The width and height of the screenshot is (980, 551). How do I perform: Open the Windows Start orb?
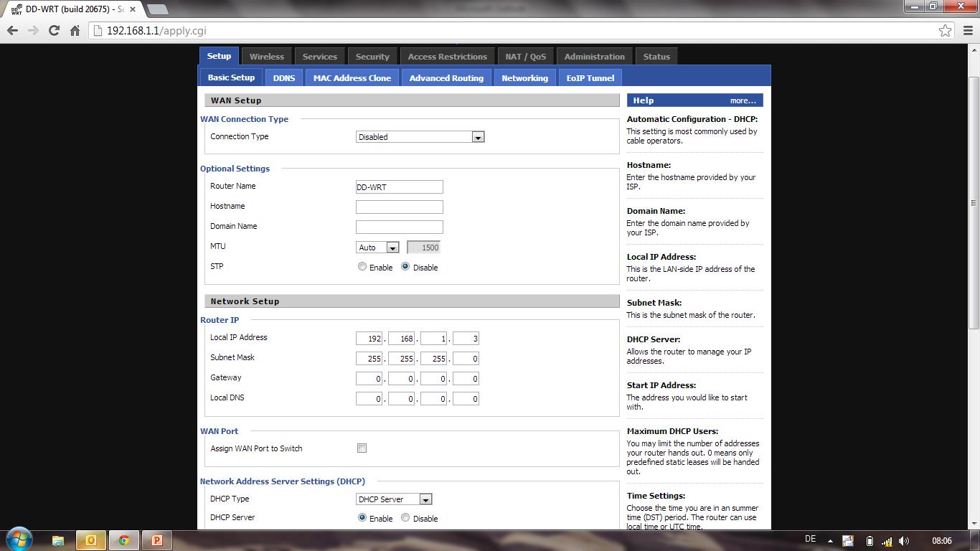(x=19, y=540)
